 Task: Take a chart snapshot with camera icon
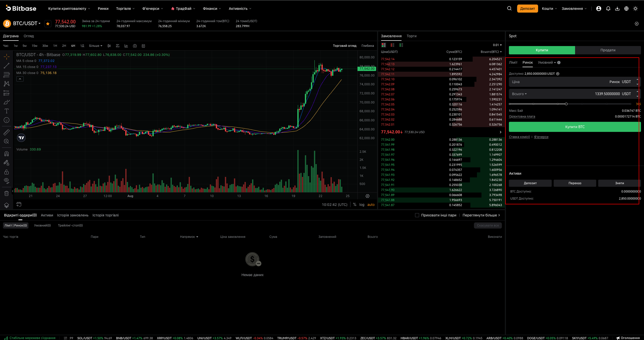tap(135, 46)
